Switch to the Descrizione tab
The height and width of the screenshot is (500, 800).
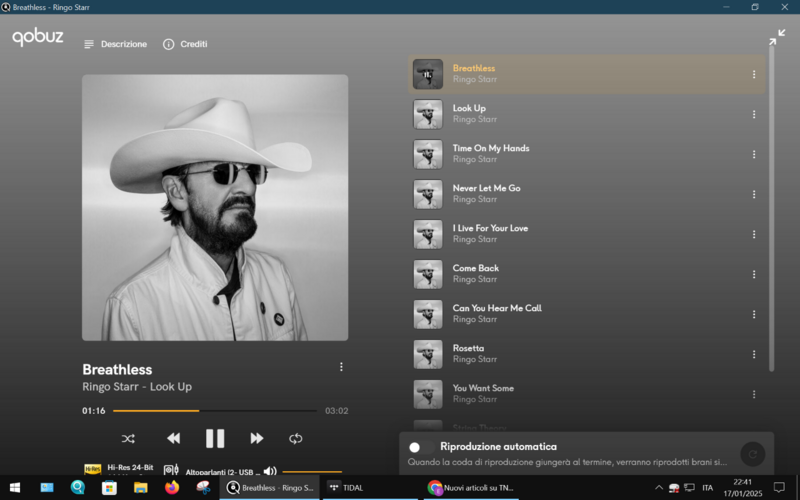[x=116, y=44]
